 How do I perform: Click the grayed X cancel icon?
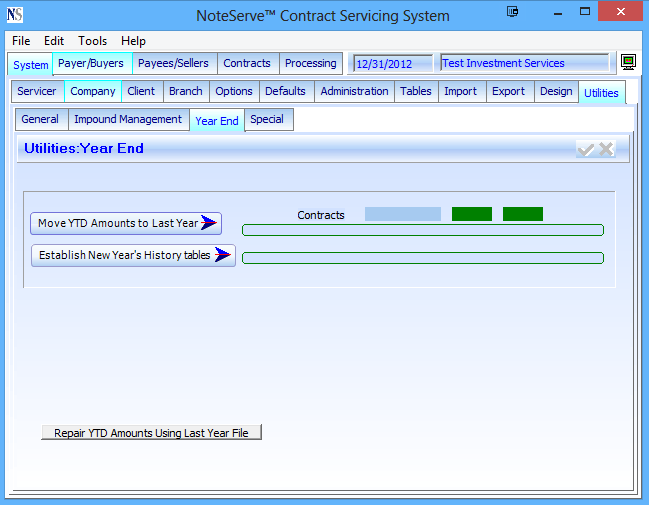pos(606,149)
